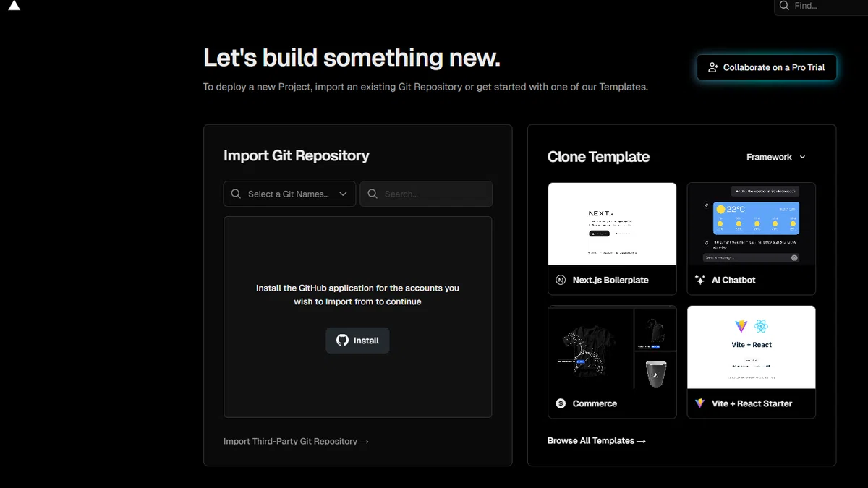Image resolution: width=868 pixels, height=488 pixels.
Task: Open the Framework filter dropdown
Action: coord(776,157)
